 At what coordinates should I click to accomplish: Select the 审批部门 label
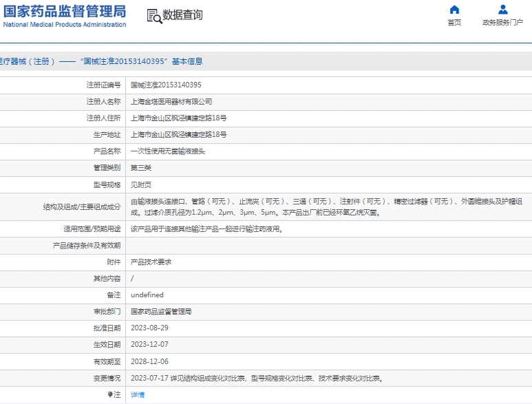point(107,311)
